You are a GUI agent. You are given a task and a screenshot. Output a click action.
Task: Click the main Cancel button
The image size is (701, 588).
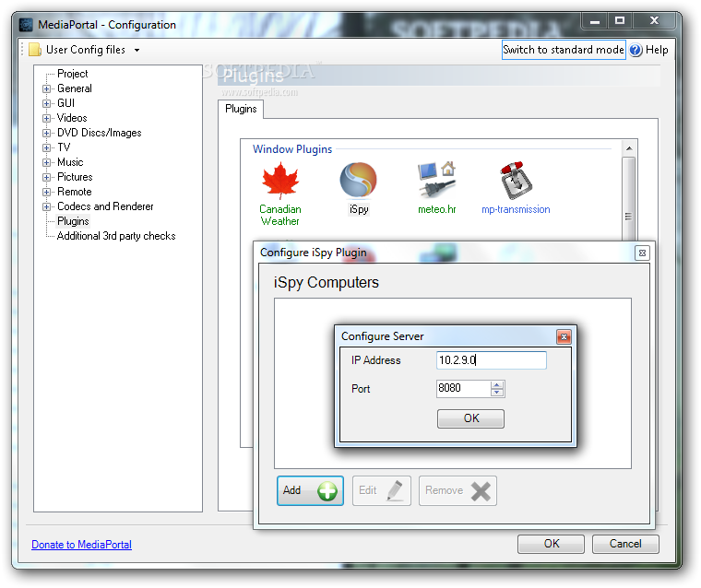pyautogui.click(x=625, y=544)
